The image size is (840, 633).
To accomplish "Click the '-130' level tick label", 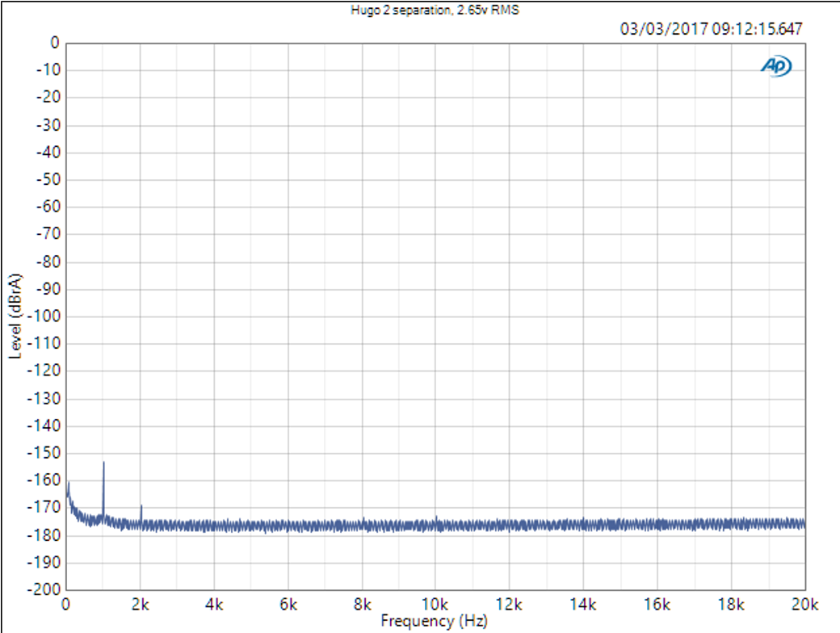I will tap(44, 399).
